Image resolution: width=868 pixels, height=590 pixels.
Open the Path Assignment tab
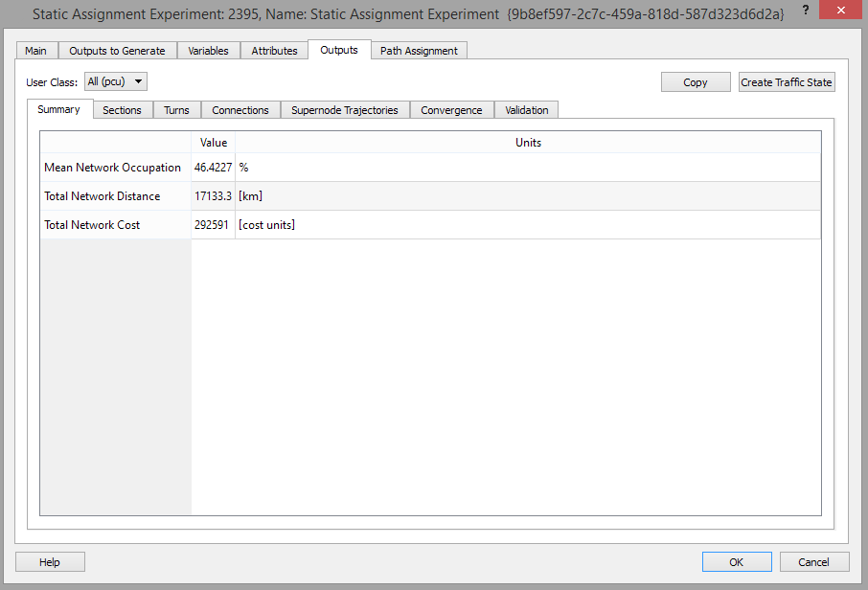419,50
